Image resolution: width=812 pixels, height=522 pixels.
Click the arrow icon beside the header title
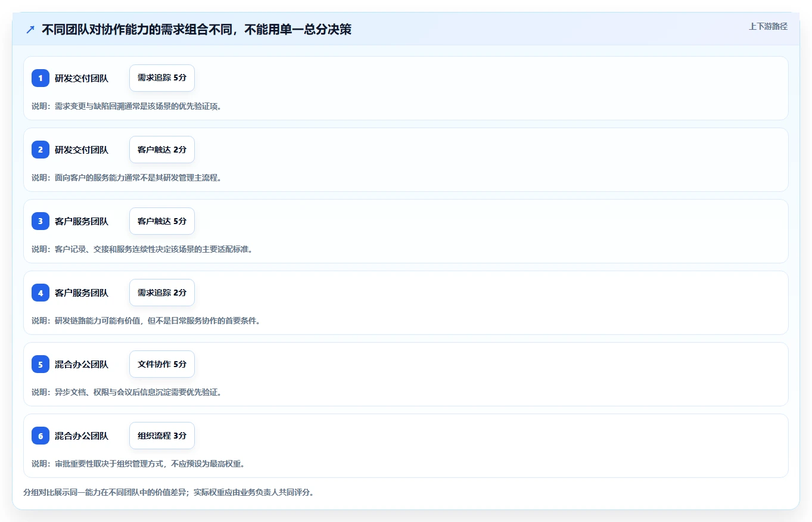(x=30, y=29)
